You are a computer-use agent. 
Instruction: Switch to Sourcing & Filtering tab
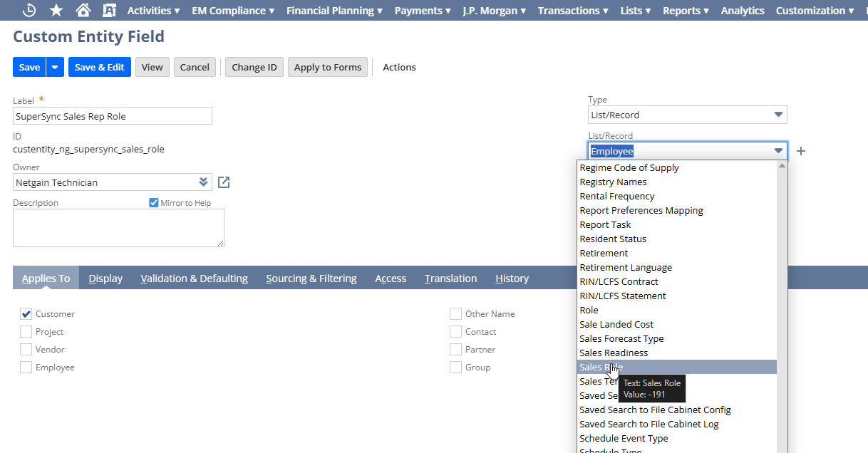click(x=311, y=278)
